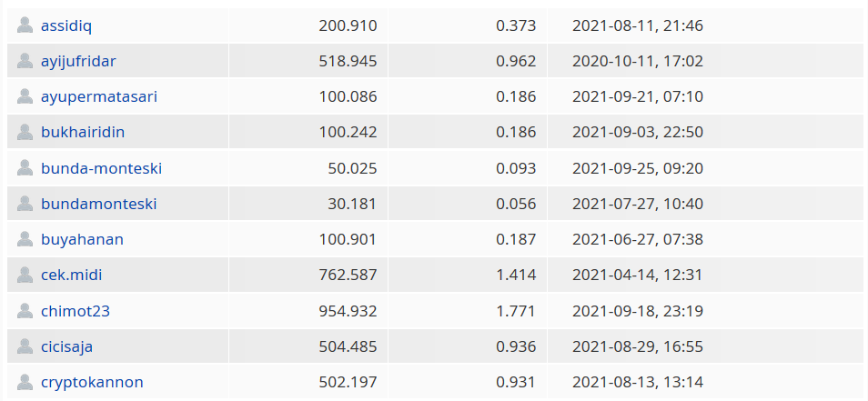868x401 pixels.
Task: Click the user icon next to ayijufridar
Action: click(25, 61)
